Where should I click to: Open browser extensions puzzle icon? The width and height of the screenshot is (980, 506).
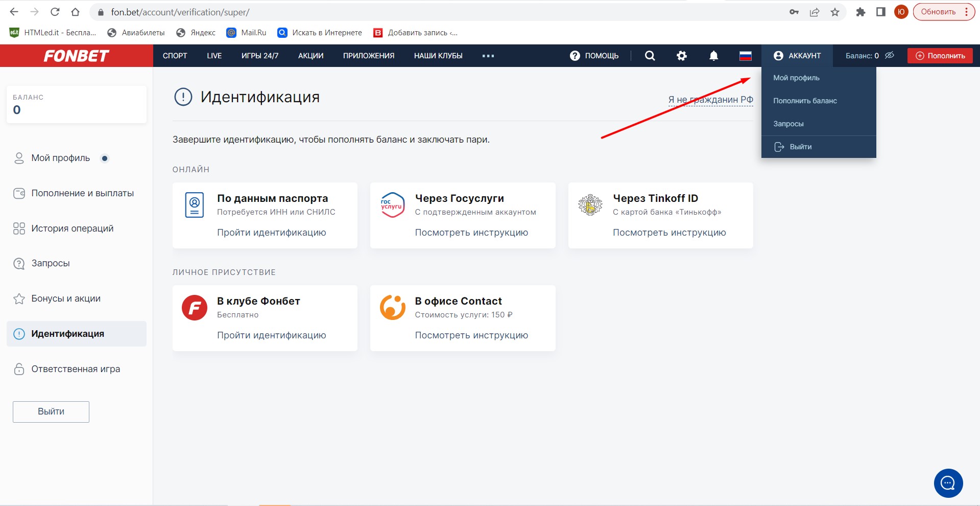861,12
